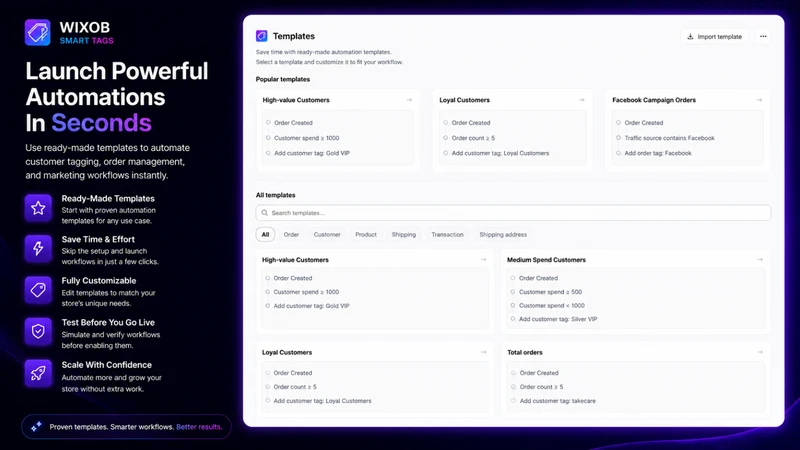Click the Medium Spend Customers card title
This screenshot has width=800, height=450.
(x=546, y=260)
